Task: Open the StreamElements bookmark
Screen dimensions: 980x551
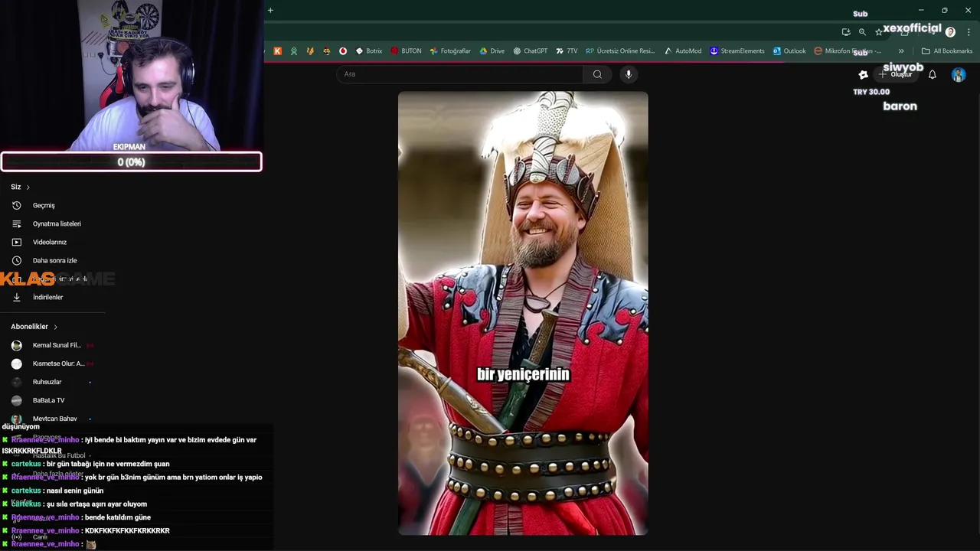Action: pos(737,51)
